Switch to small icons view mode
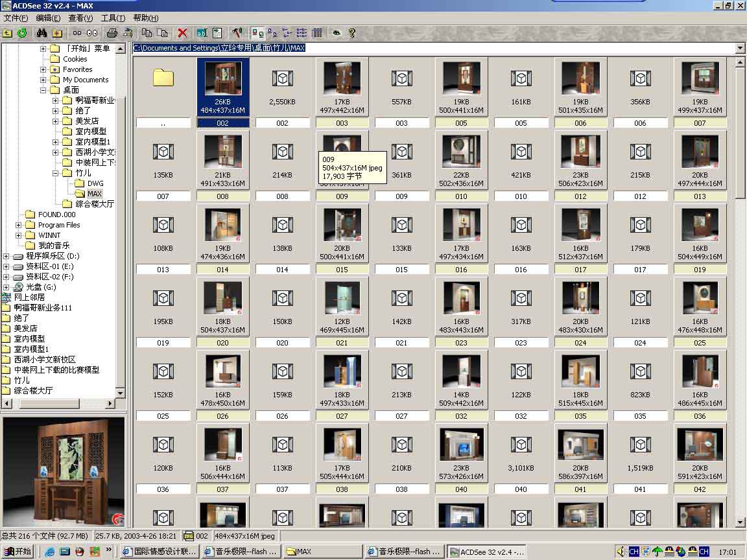747x560 pixels. pos(287,33)
